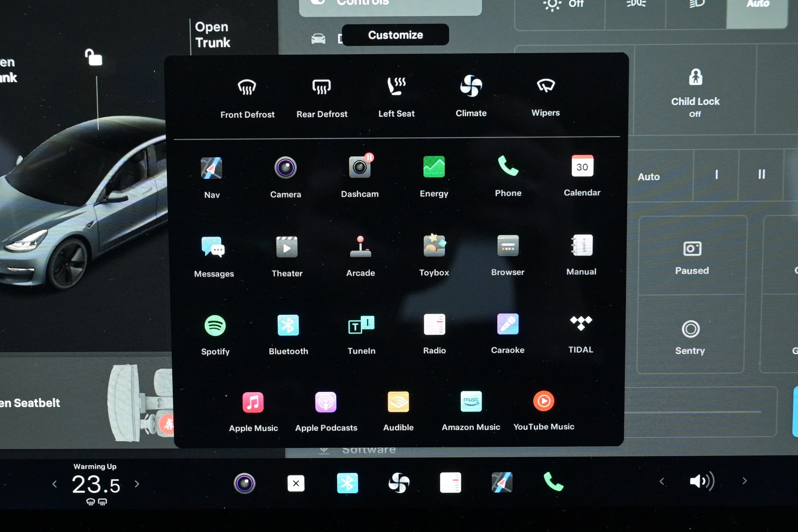Turn on Front Defrost
This screenshot has height=532, width=798.
[x=247, y=98]
